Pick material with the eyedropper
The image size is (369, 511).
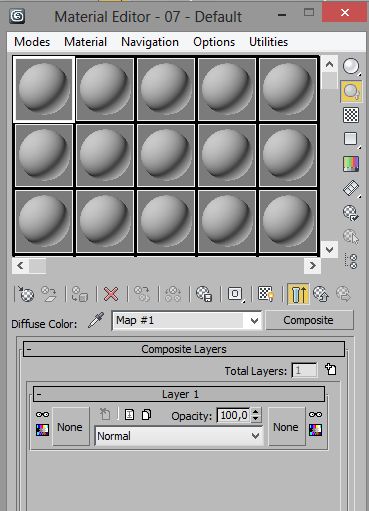96,320
